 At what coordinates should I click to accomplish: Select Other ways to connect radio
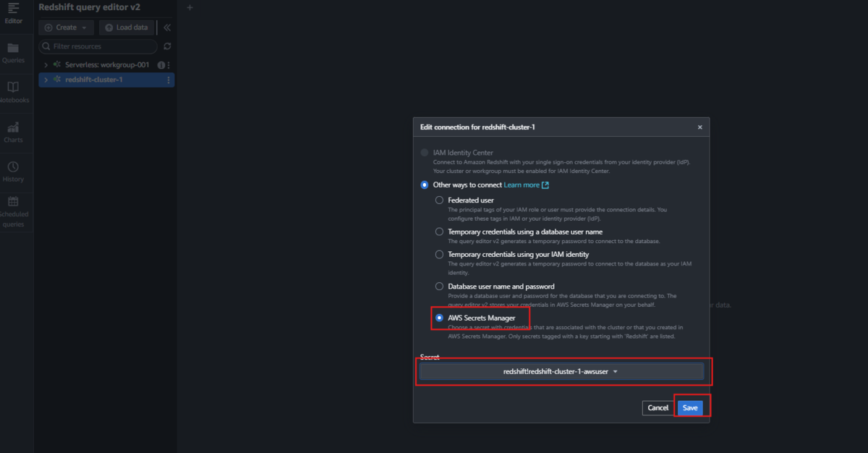point(425,185)
